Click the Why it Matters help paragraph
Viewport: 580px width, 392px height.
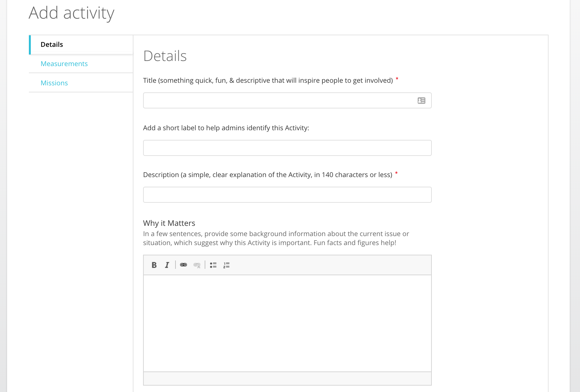point(276,238)
